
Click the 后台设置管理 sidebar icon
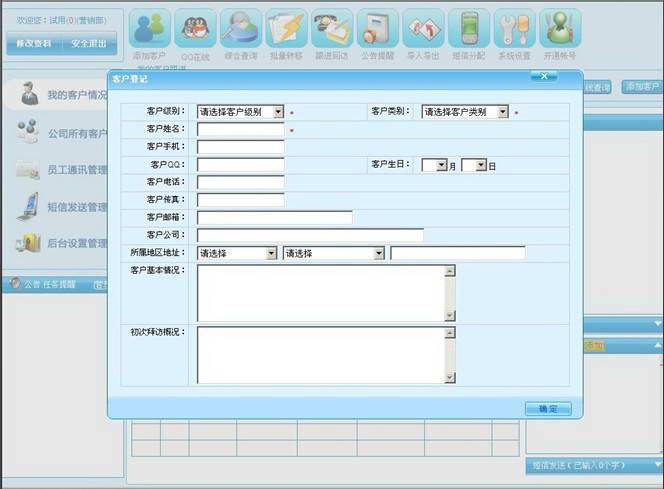[x=28, y=243]
